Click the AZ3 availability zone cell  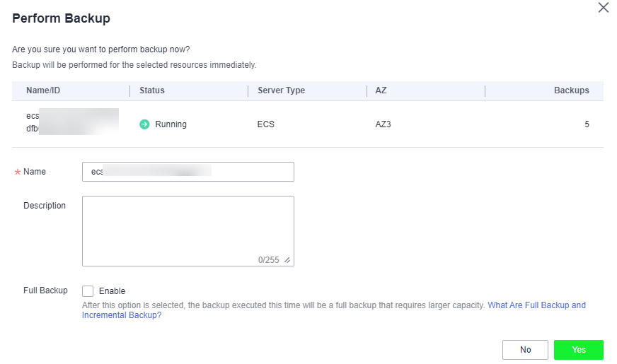384,124
